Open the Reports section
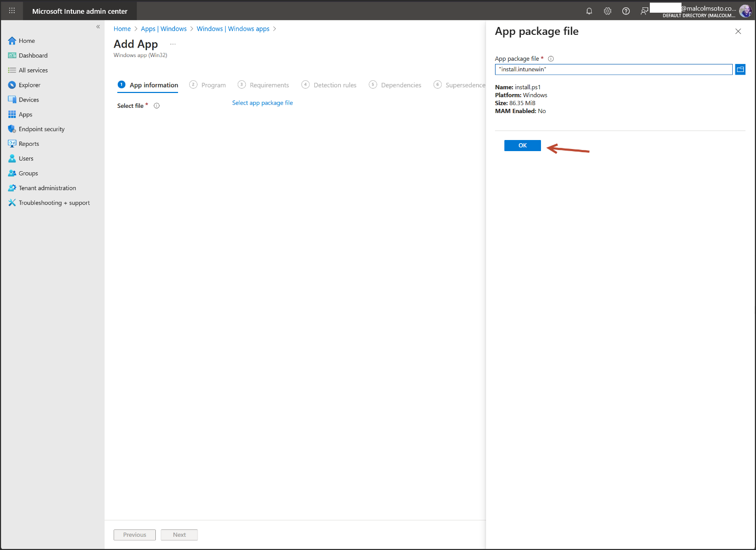This screenshot has height=550, width=756. 29,143
